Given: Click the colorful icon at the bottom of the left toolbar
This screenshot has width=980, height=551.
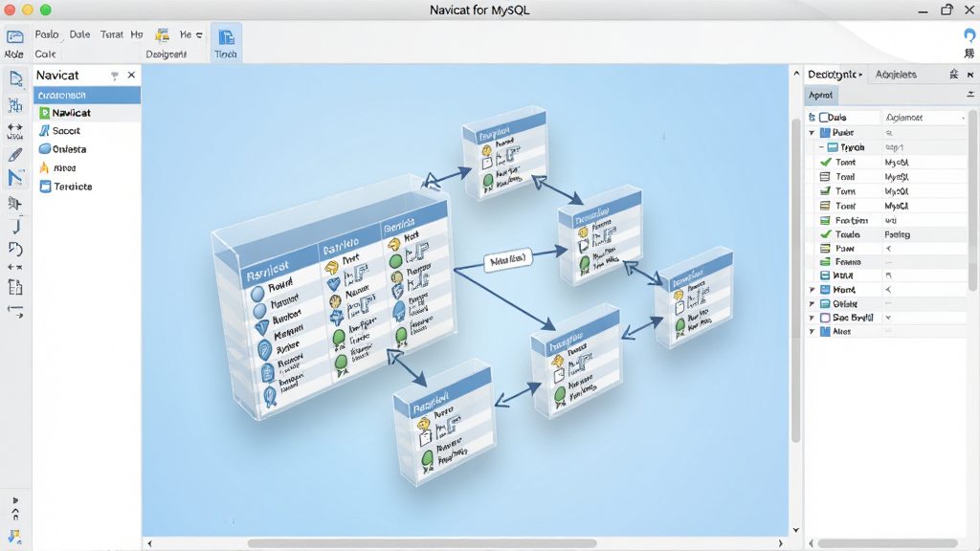Looking at the screenshot, I should [14, 536].
